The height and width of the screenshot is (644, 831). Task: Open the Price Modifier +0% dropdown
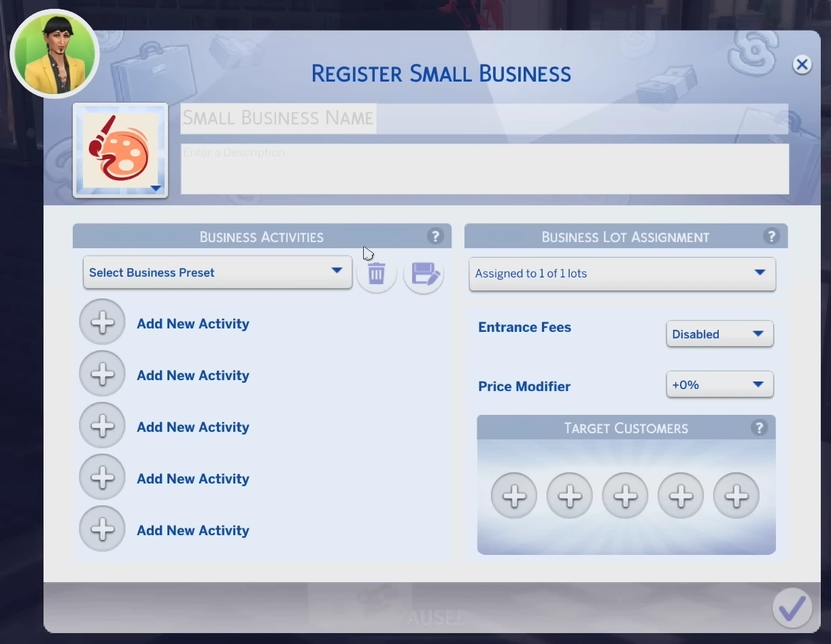pyautogui.click(x=719, y=384)
